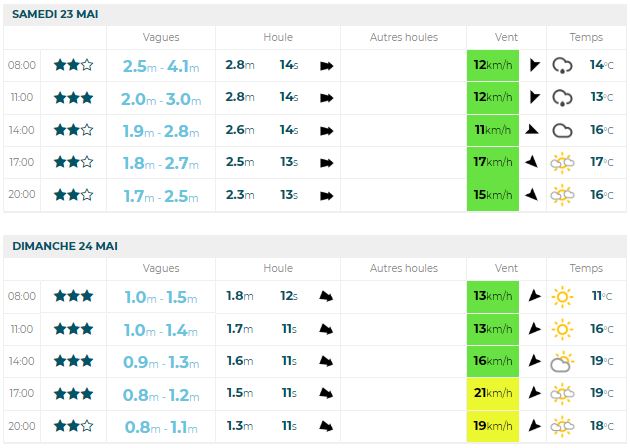630x448 pixels.
Task: Click the swell direction arrow for Saturday 11:00
Action: coord(326,98)
